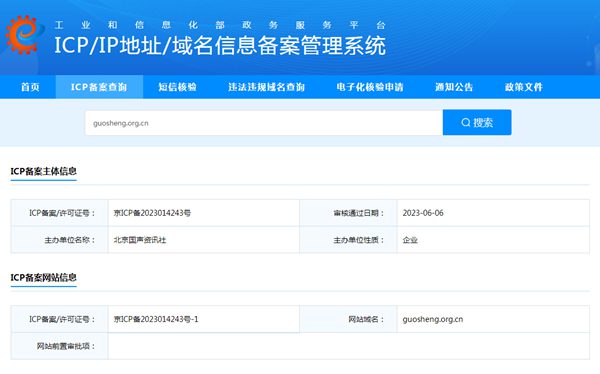Click the ICP备案网站信息 section heading
The width and height of the screenshot is (600, 374).
[x=44, y=277]
